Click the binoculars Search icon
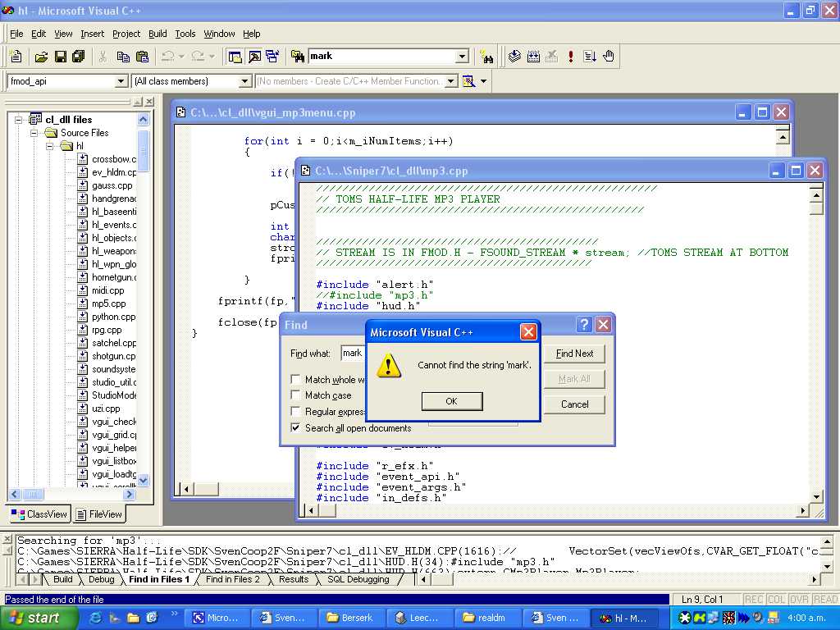The width and height of the screenshot is (840, 630). click(x=487, y=57)
